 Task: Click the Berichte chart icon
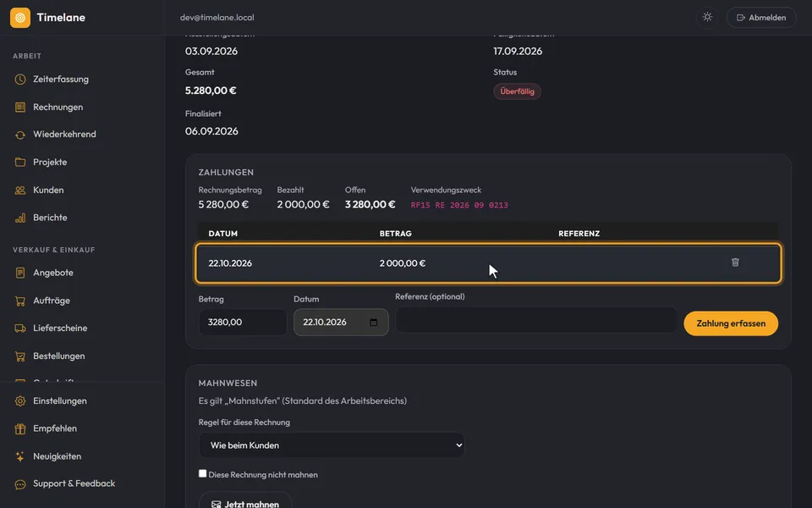[x=20, y=218]
